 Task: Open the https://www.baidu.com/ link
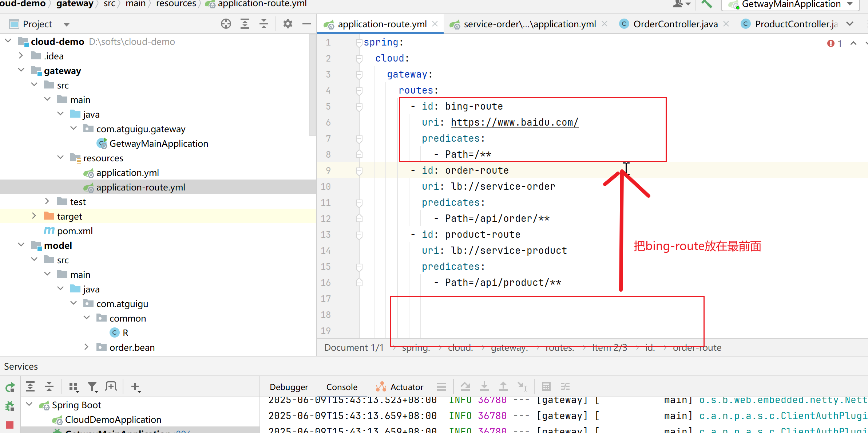coord(515,122)
